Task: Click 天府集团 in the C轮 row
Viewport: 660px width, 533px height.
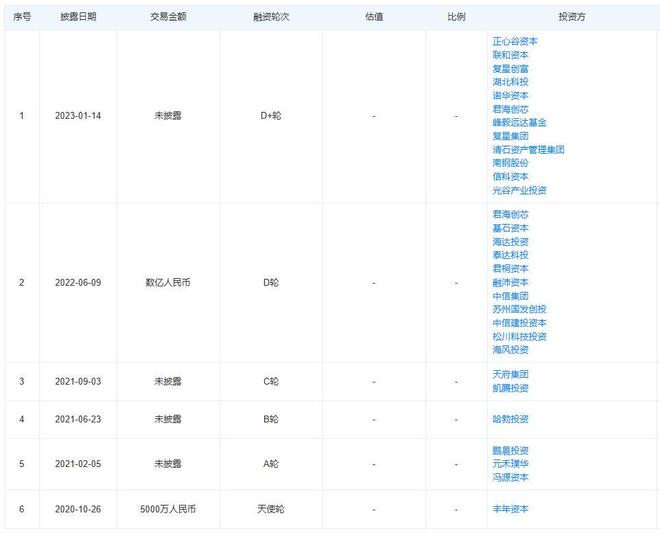Action: point(510,374)
